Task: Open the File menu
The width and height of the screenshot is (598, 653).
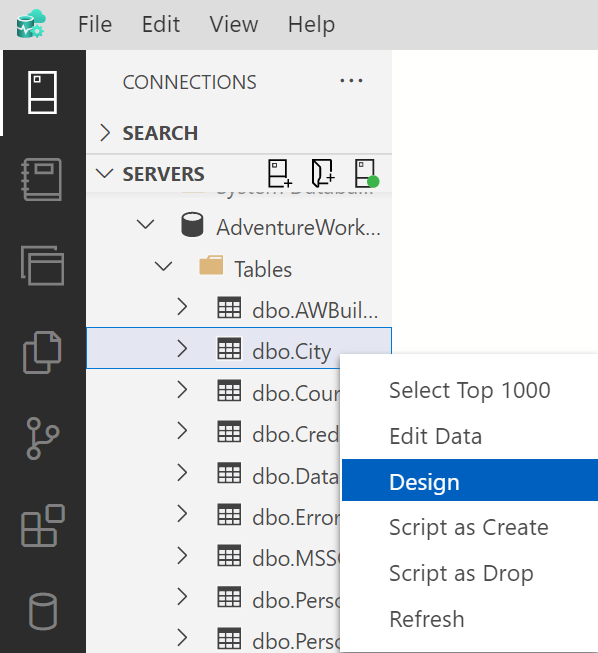Action: point(95,24)
